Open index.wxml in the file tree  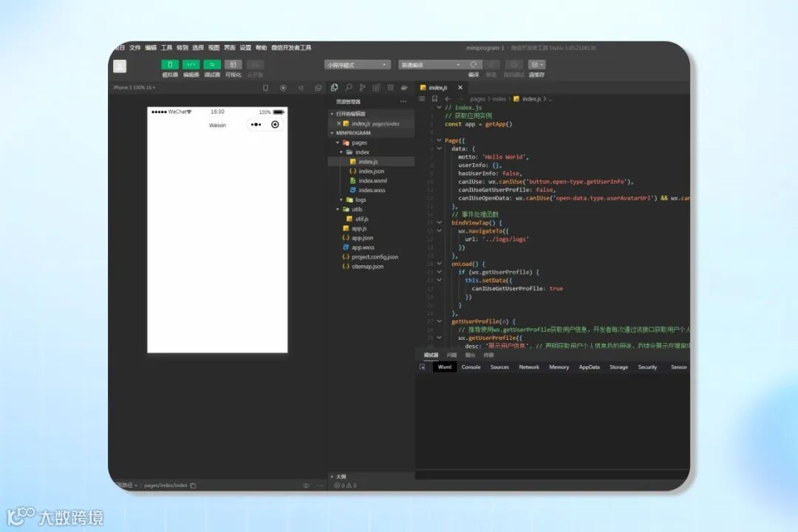[x=371, y=181]
